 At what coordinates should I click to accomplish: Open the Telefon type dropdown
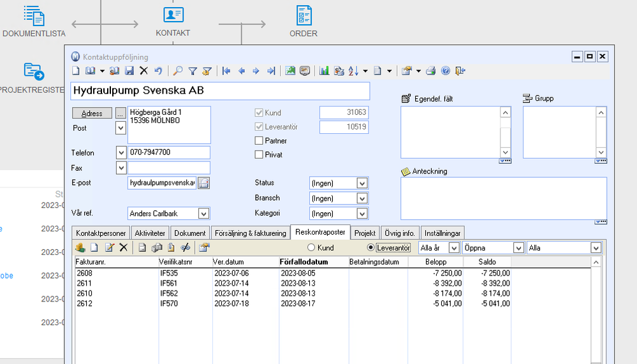pyautogui.click(x=121, y=153)
